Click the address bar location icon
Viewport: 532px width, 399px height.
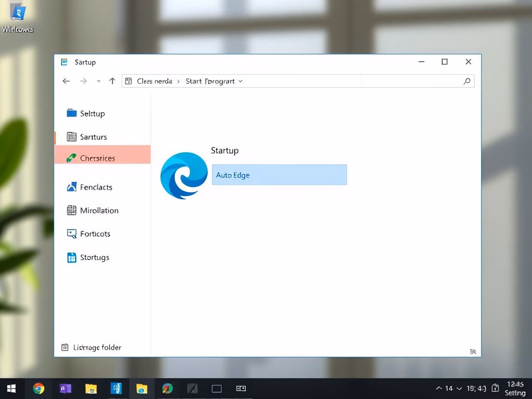pos(128,81)
